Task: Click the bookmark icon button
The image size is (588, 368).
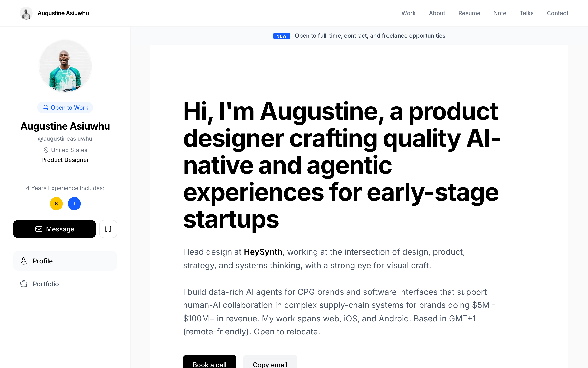Action: pyautogui.click(x=108, y=229)
